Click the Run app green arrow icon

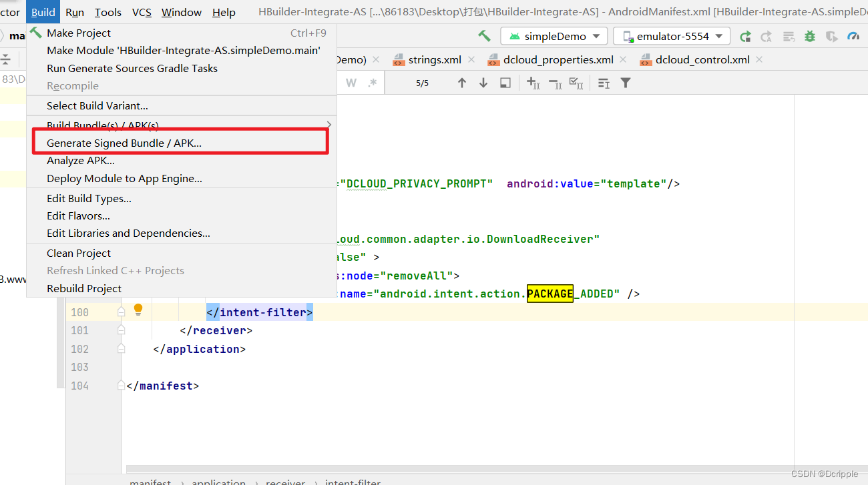(x=746, y=36)
